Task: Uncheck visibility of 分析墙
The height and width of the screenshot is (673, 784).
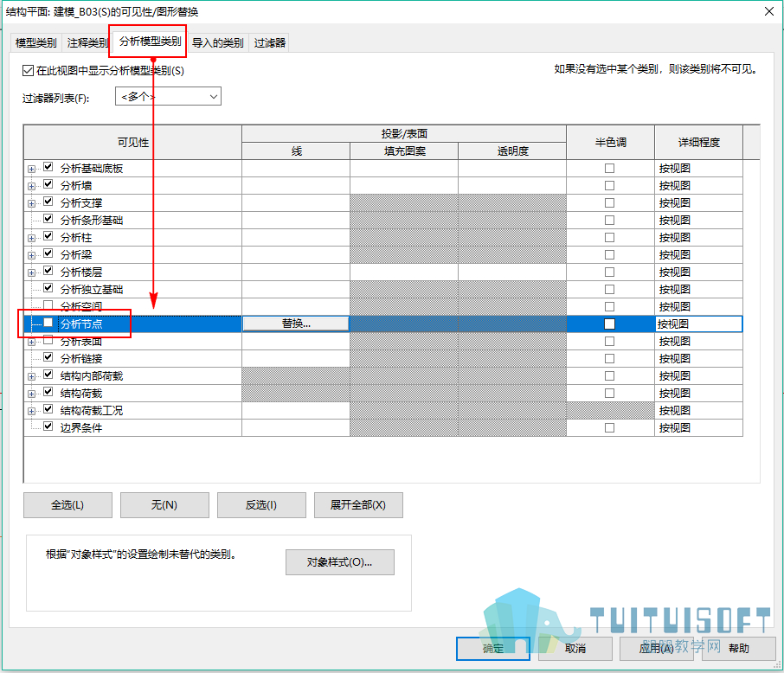Action: 48,184
